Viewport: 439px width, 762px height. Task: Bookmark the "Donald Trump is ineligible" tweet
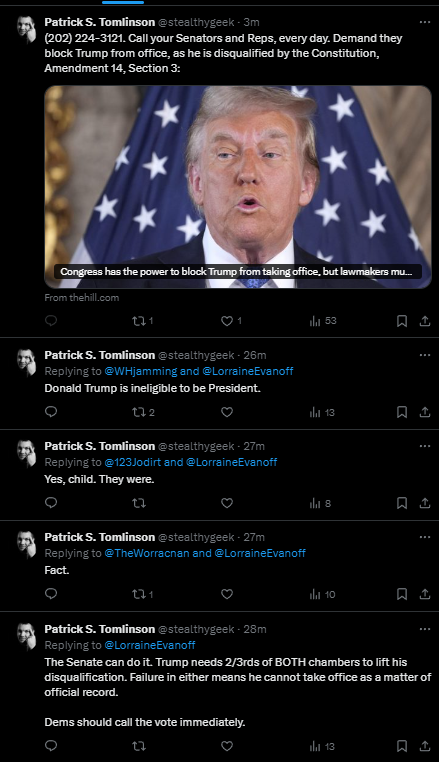coord(402,412)
